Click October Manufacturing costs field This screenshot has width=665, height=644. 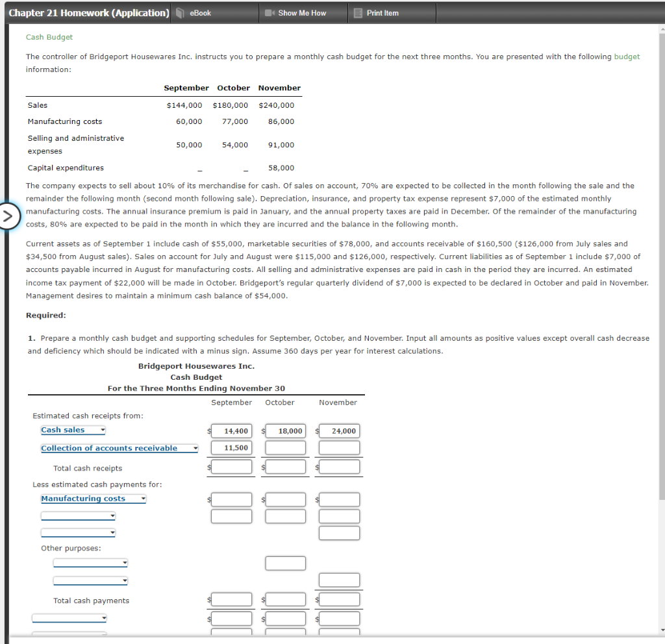(x=286, y=499)
